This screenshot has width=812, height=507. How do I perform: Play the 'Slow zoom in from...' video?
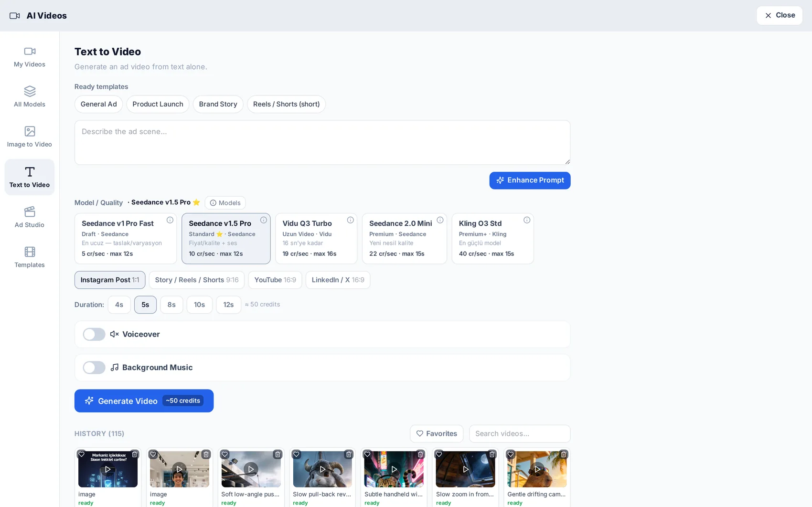point(466,469)
